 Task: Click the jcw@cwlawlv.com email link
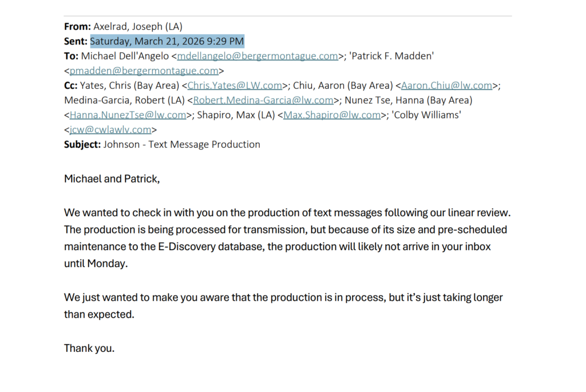(110, 130)
